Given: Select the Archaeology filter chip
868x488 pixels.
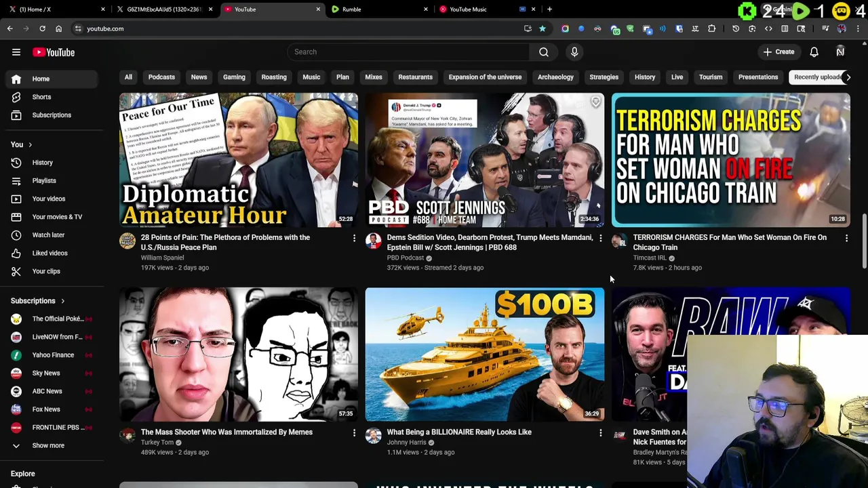Looking at the screenshot, I should [555, 77].
